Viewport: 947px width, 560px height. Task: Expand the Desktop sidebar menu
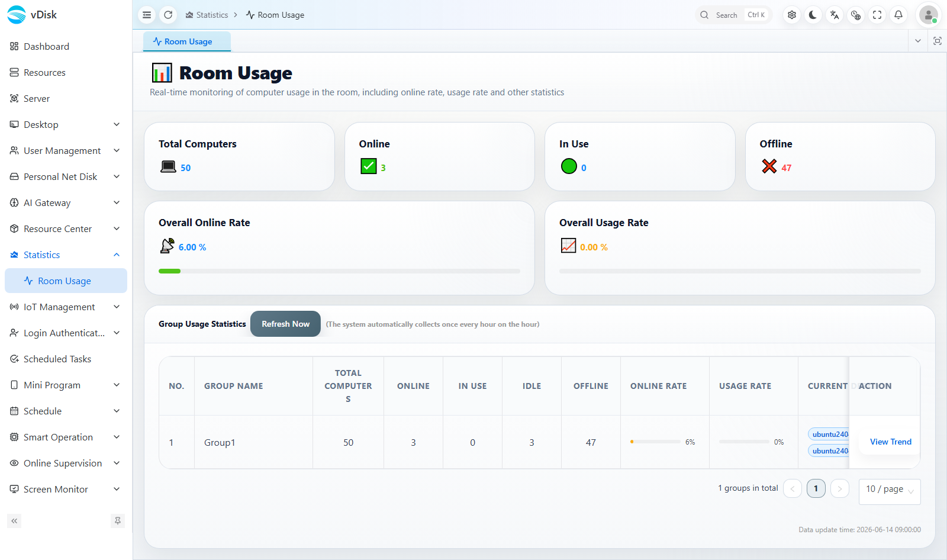(66, 124)
